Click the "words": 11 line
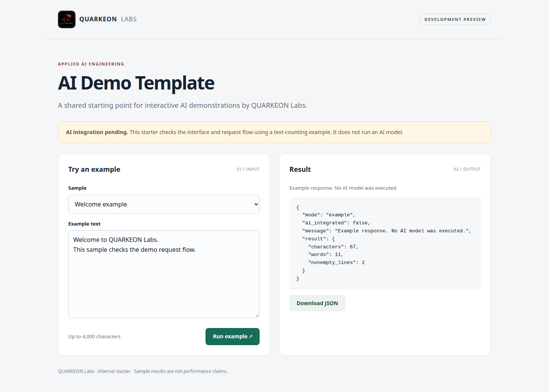The width and height of the screenshot is (549, 392). click(x=326, y=254)
